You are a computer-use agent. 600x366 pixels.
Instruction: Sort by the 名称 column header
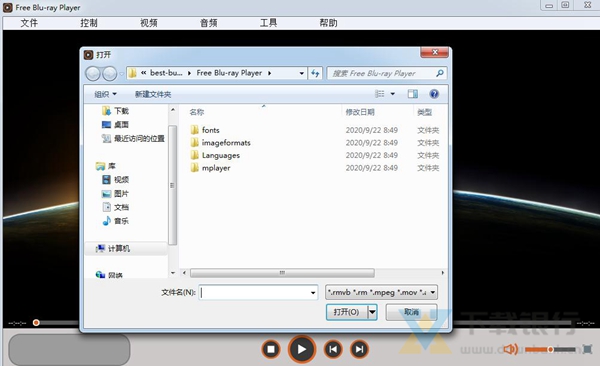197,112
